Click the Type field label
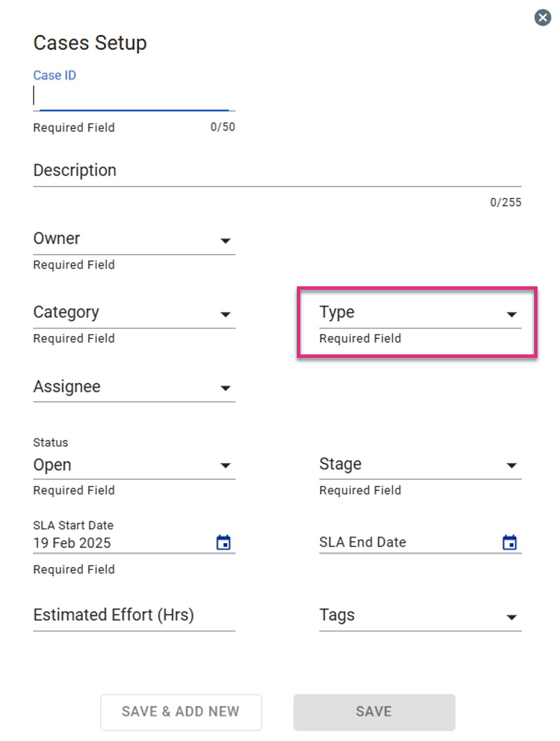Screen dimensions: 560x741 coord(337,312)
